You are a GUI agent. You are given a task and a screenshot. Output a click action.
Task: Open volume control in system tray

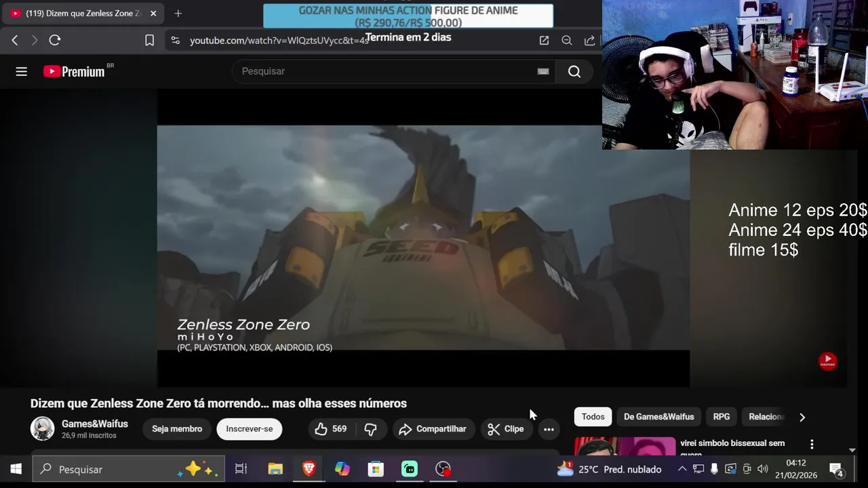763,469
